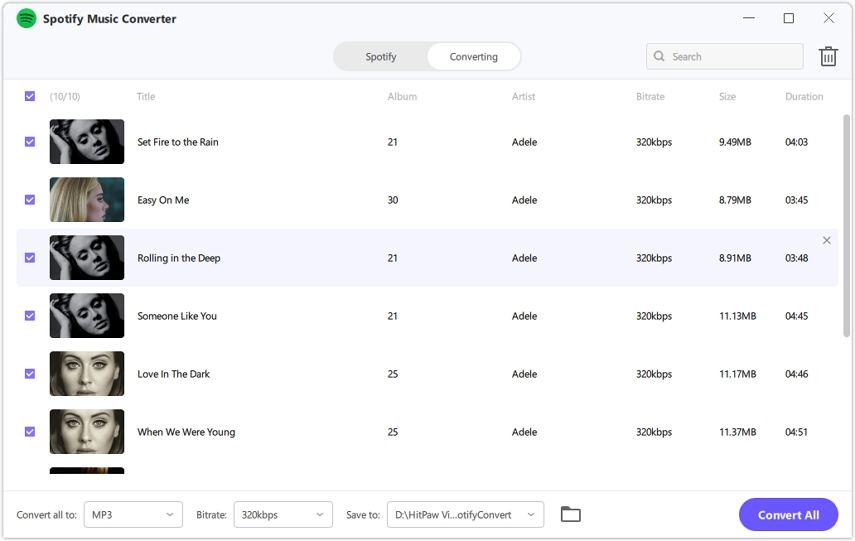Uncheck the Someone Like You checkbox
Image resolution: width=855 pixels, height=541 pixels.
(30, 316)
